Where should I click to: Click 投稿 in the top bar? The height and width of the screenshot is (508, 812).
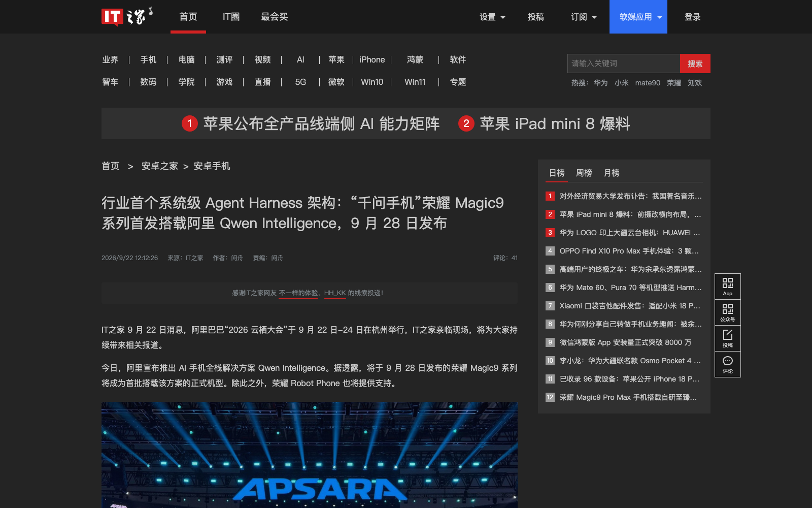coord(536,17)
